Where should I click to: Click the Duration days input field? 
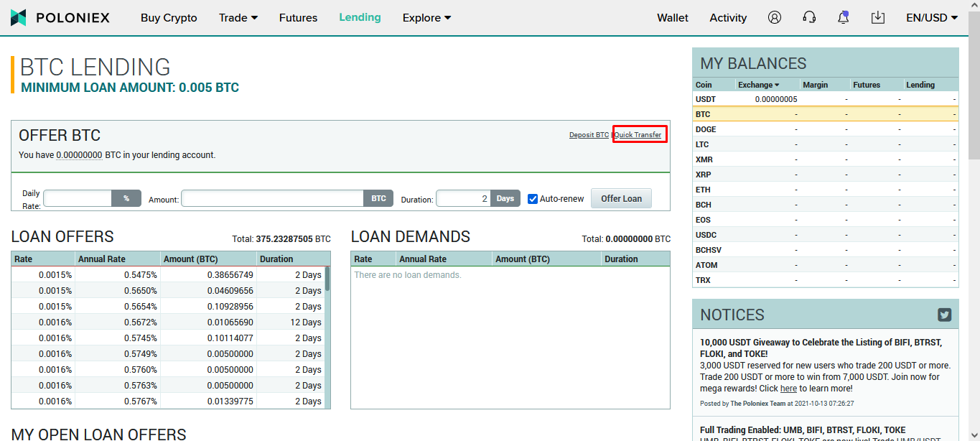[x=463, y=199]
